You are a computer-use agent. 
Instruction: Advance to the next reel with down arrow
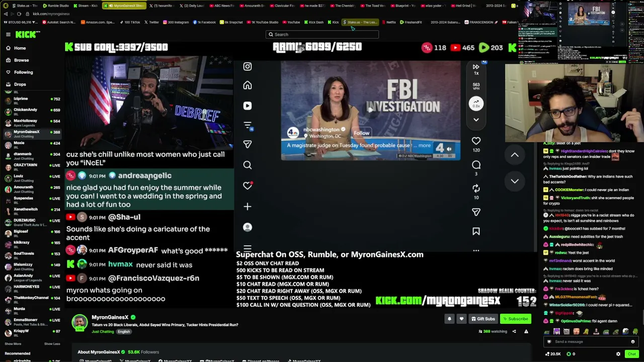click(515, 181)
